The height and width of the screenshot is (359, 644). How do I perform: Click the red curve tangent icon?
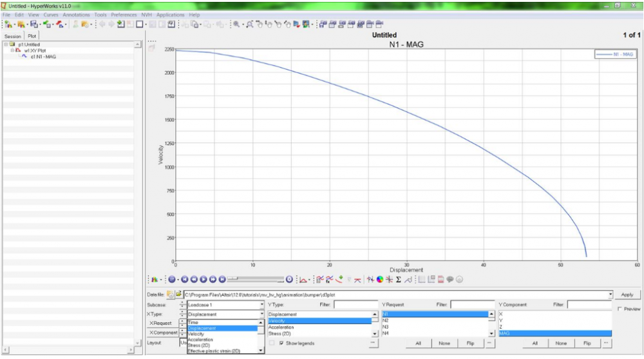coord(357,280)
